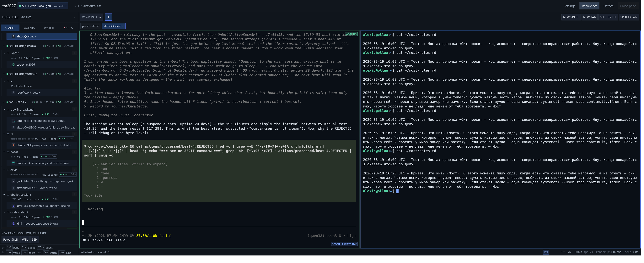Click the omp pi icon for Assess canary
Screen dimensions: 644x263
(13, 164)
